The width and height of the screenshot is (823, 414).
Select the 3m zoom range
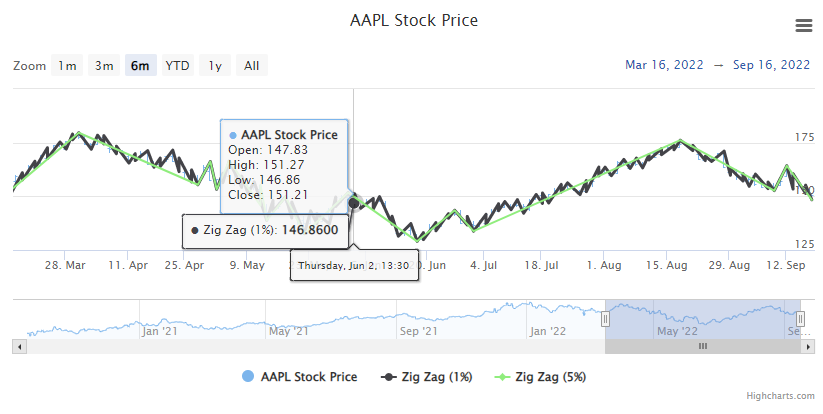click(104, 66)
